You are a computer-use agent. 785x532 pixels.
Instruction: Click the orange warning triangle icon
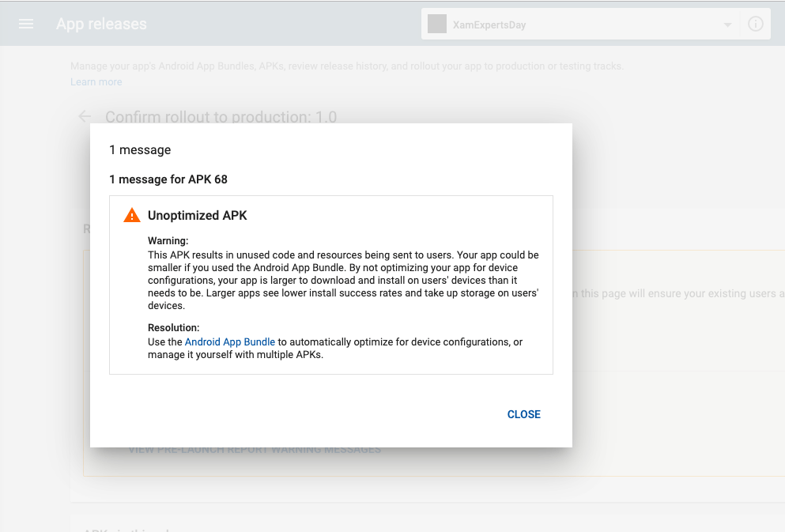pos(132,216)
